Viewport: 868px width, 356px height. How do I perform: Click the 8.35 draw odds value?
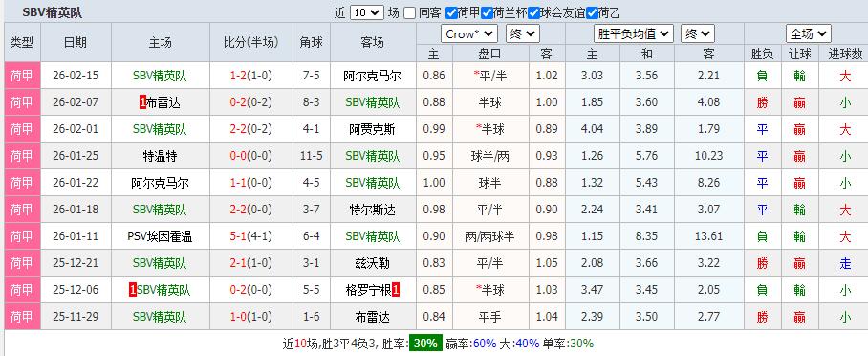(646, 236)
